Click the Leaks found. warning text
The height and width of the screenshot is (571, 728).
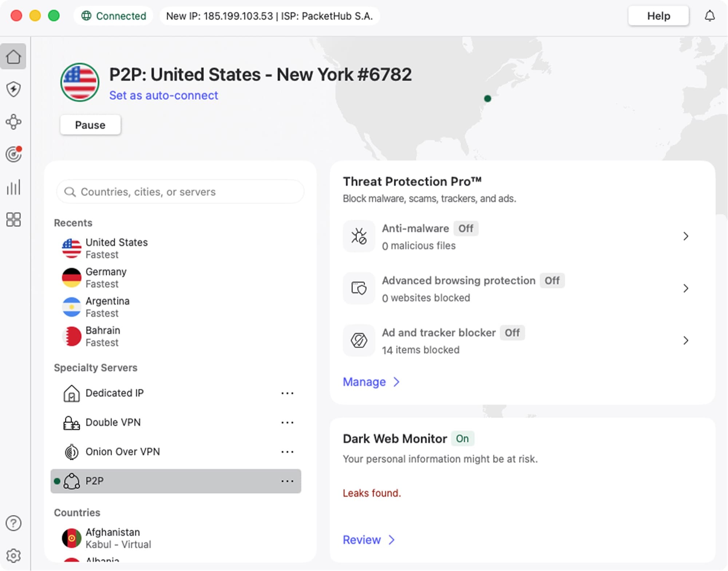pyautogui.click(x=372, y=493)
